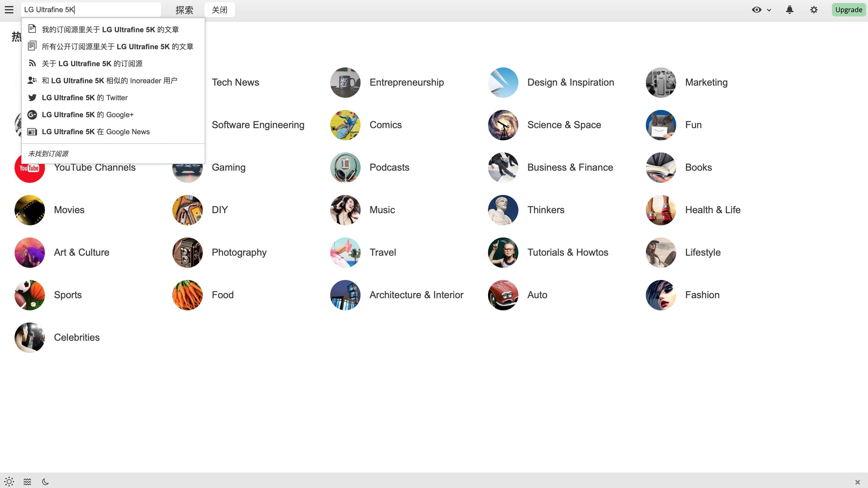Select feeds about LG Ultrafine 5K suggestion
Screen dimensions: 868x488
pos(113,64)
